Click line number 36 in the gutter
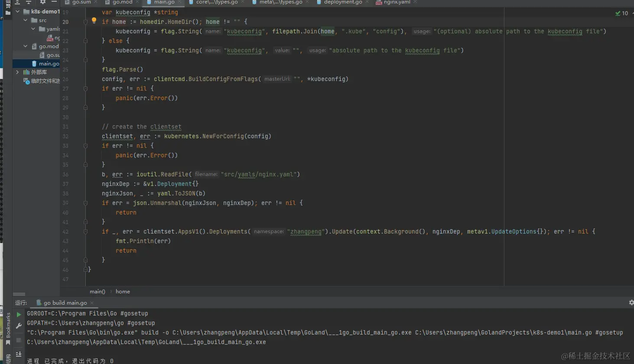This screenshot has height=364, width=634. (x=65, y=175)
